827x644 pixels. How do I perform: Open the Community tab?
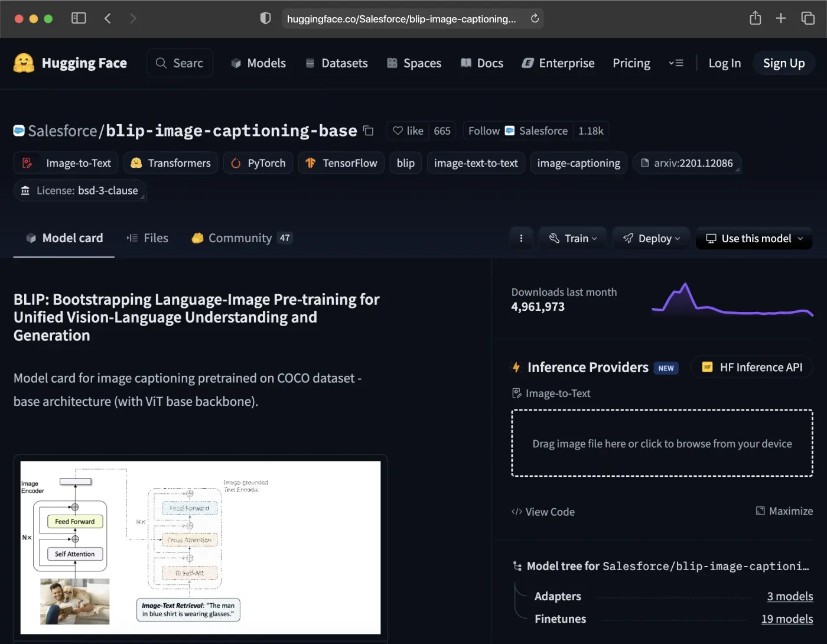pyautogui.click(x=241, y=238)
